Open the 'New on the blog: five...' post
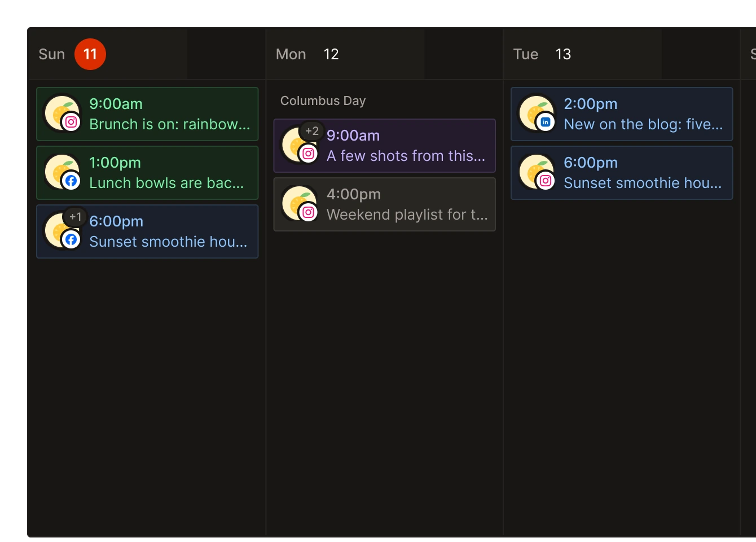This screenshot has width=756, height=542. point(622,114)
